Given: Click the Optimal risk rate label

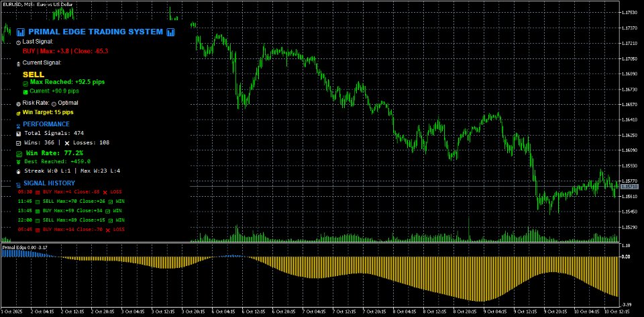Looking at the screenshot, I should [68, 103].
